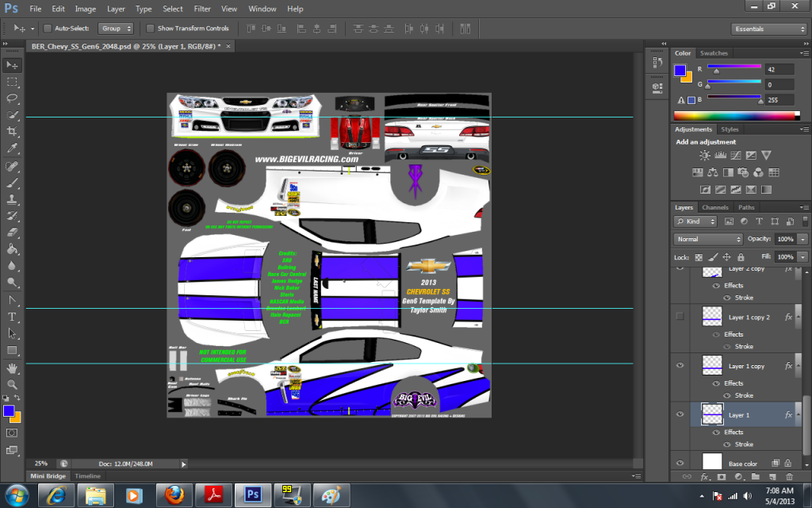Viewport: 812px width, 508px height.
Task: Select the Eraser tool
Action: 12,233
